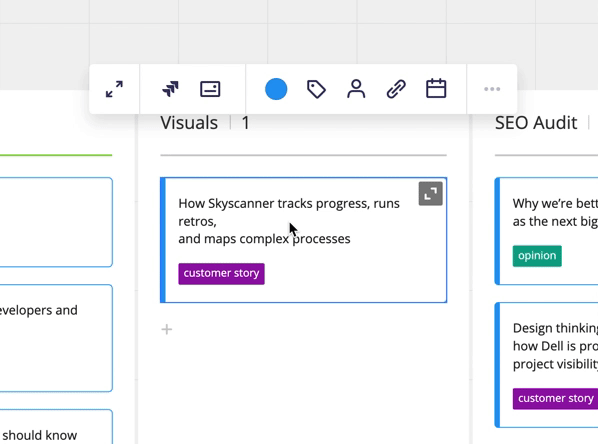Click the plus to add card in Visuals

click(167, 329)
